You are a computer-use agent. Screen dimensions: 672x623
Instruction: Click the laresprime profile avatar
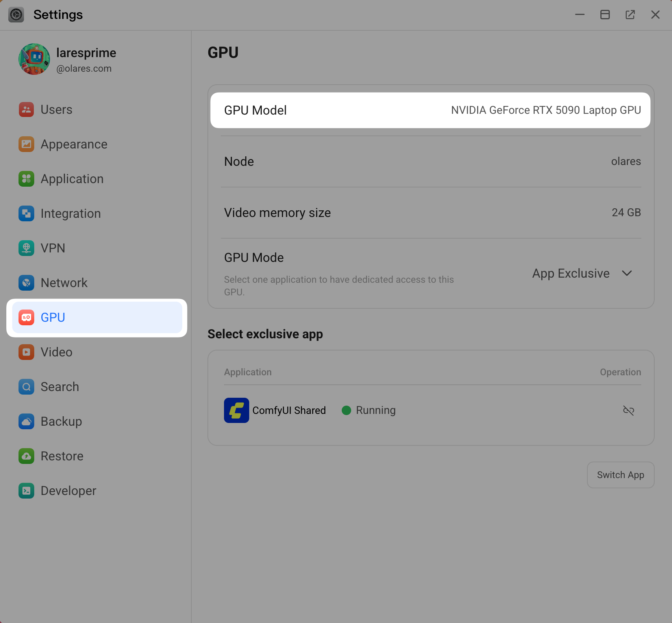(34, 59)
